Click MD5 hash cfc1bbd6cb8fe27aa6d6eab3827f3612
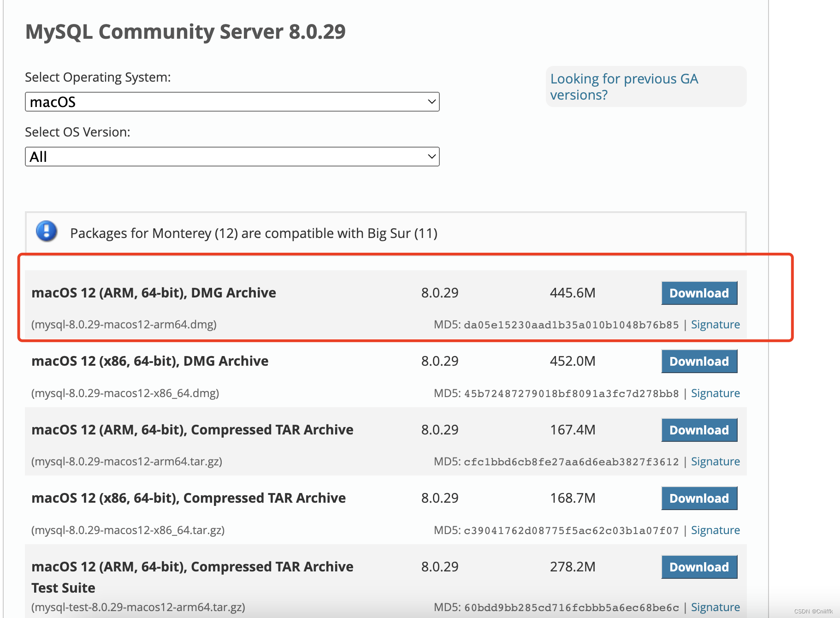 [571, 462]
